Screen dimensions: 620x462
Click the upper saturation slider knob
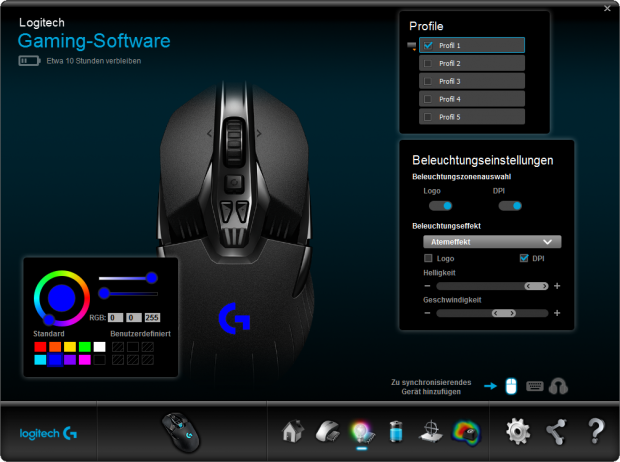[151, 278]
